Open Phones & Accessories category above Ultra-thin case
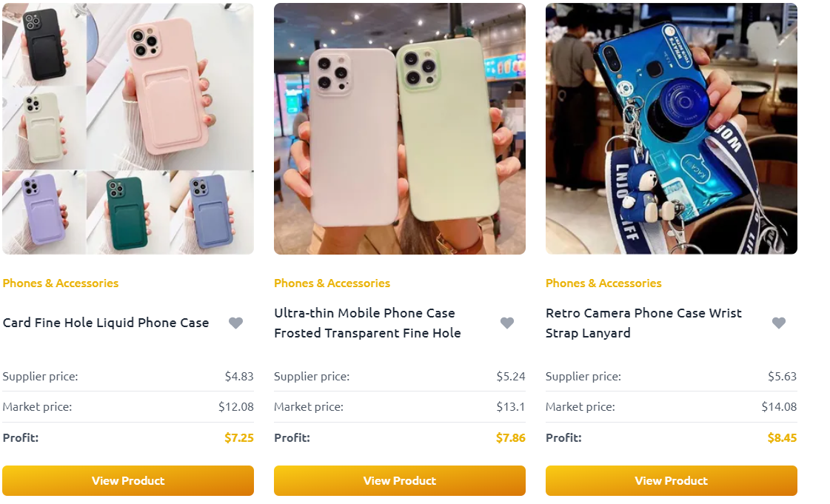Image resolution: width=830 pixels, height=504 pixels. click(x=332, y=283)
